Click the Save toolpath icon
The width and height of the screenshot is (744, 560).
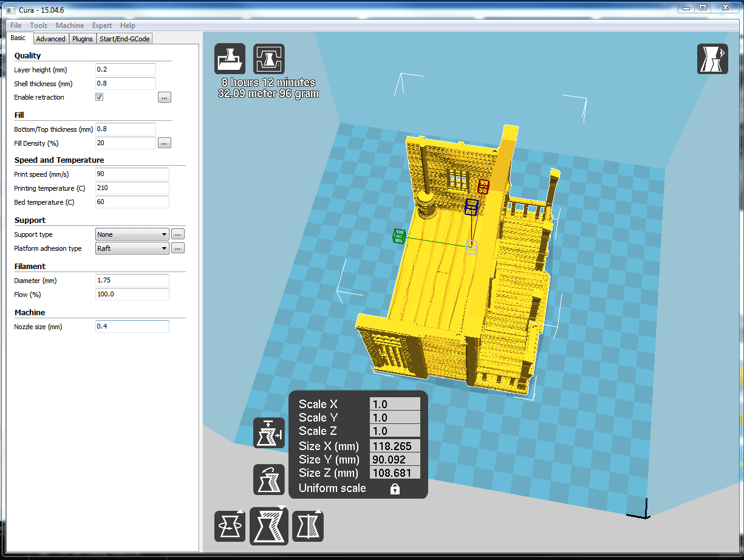[x=269, y=58]
